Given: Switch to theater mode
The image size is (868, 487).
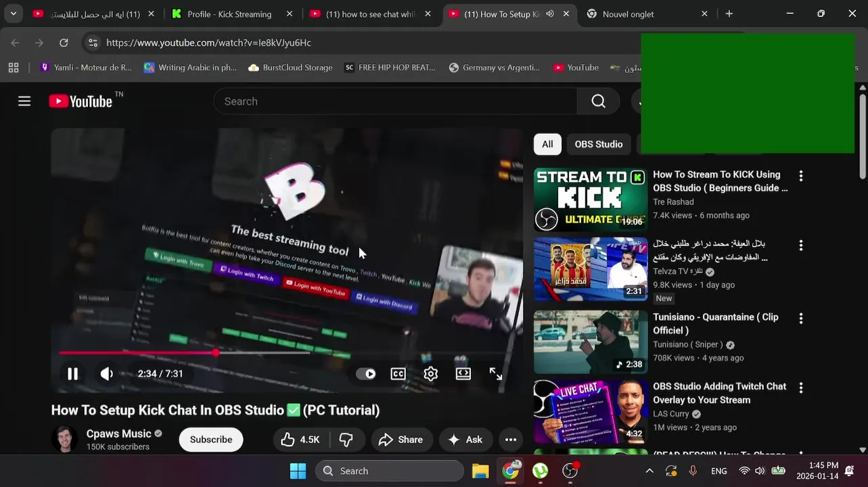Looking at the screenshot, I should [463, 373].
